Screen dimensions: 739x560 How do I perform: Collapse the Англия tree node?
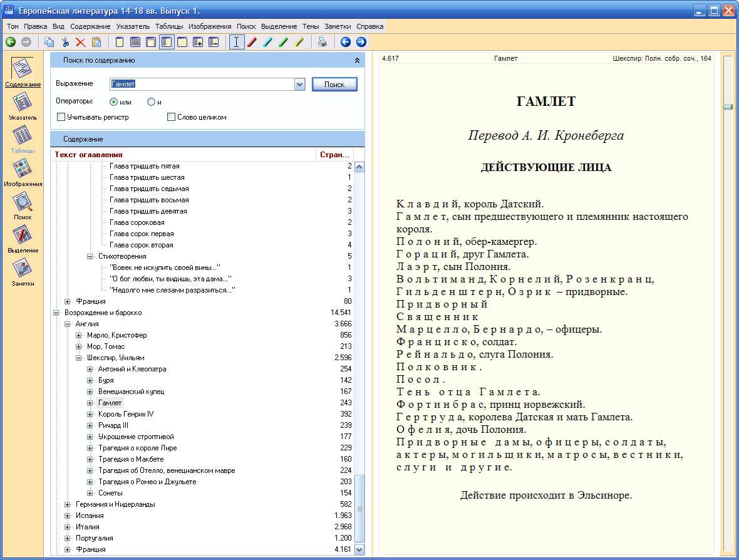click(x=68, y=324)
